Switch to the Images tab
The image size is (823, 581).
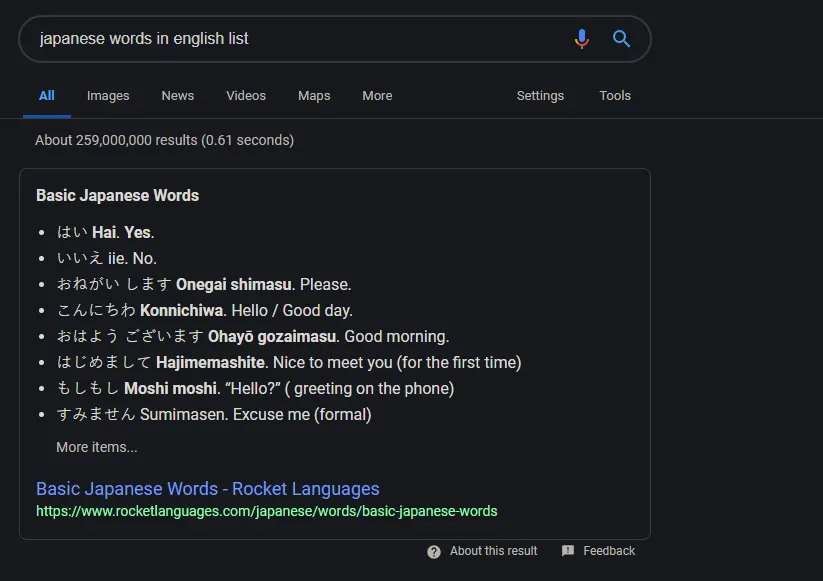108,96
